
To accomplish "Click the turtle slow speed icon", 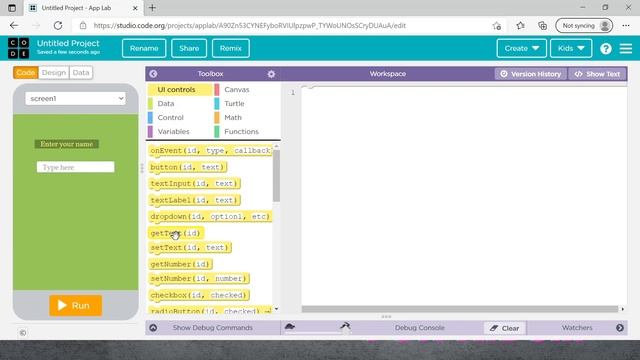I will tap(290, 326).
